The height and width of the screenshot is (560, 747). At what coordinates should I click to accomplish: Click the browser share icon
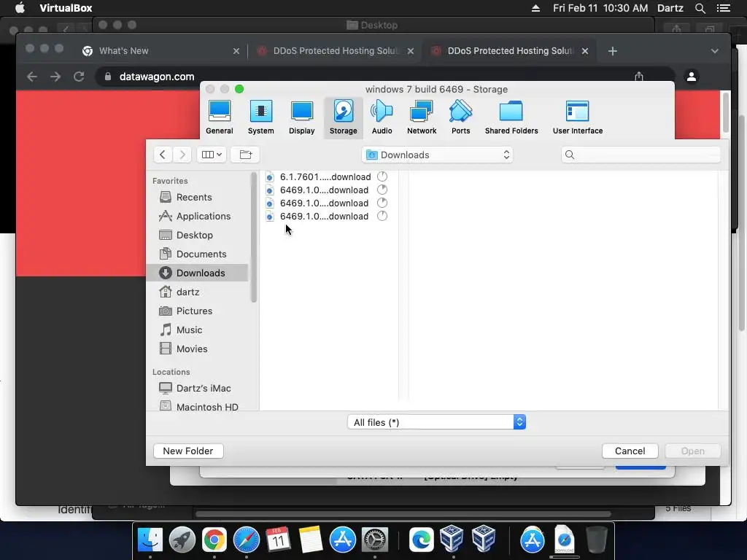639,76
